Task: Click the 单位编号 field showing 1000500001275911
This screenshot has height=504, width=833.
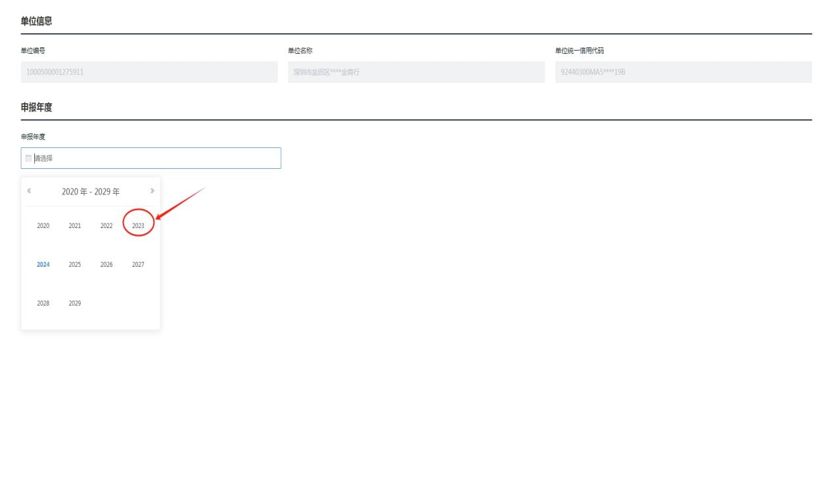Action: (149, 72)
